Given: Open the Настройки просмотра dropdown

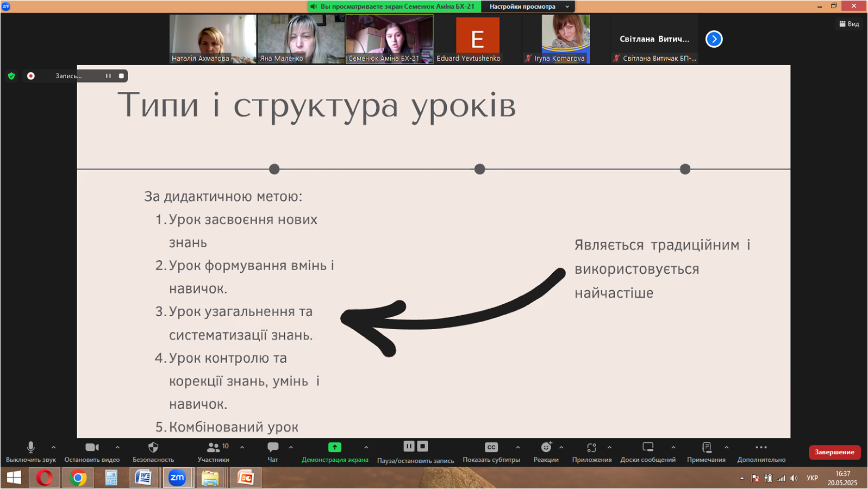Looking at the screenshot, I should point(529,7).
